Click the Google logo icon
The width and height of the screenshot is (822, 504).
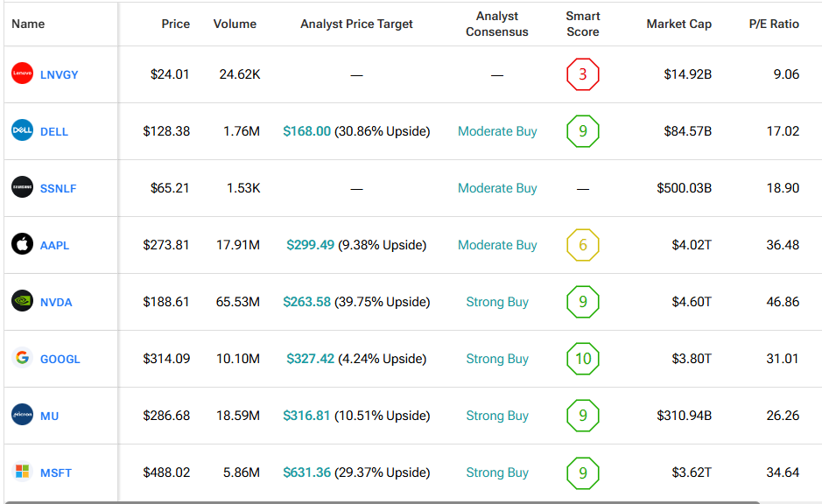[x=22, y=359]
